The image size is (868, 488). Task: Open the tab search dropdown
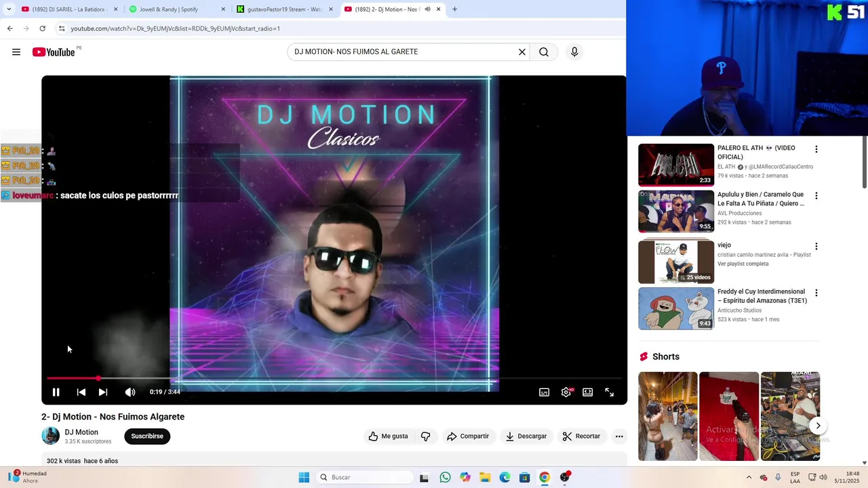(8, 9)
